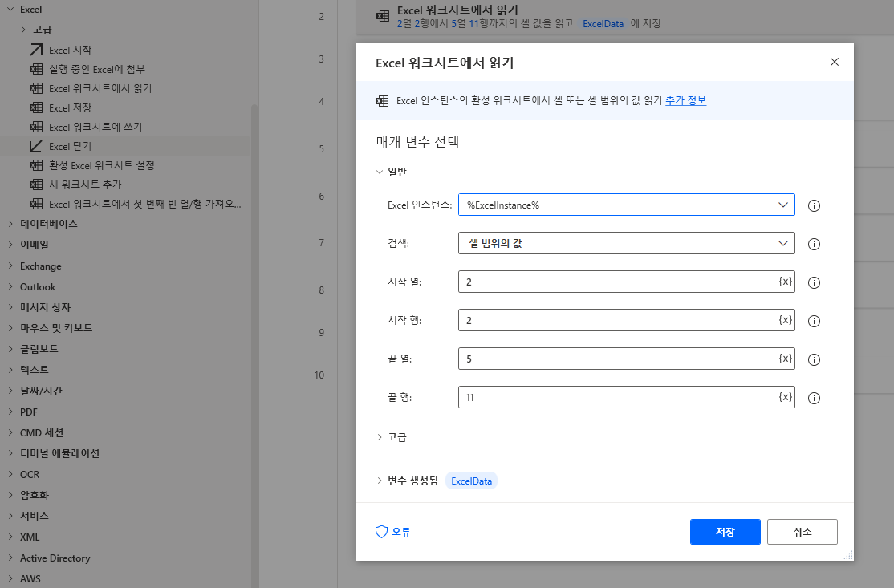Expand the 데이터베이스 actions group
The image size is (894, 588).
coord(10,223)
